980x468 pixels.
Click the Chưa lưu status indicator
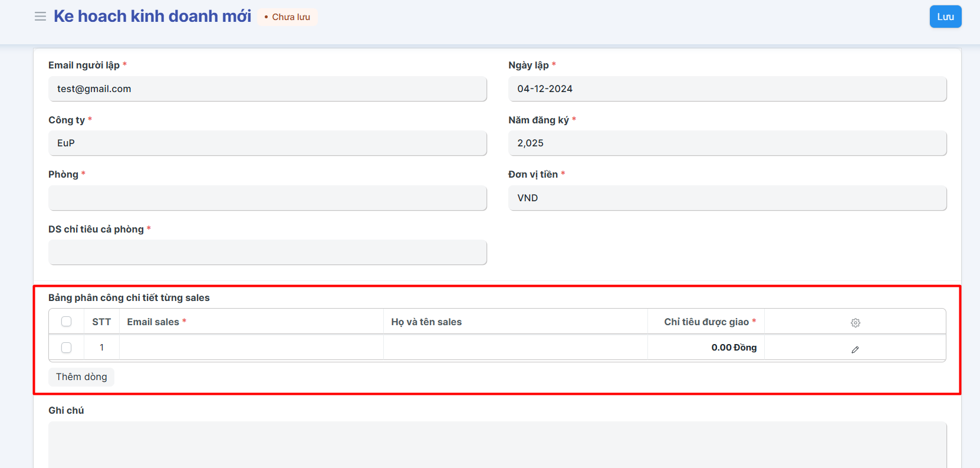coord(288,17)
